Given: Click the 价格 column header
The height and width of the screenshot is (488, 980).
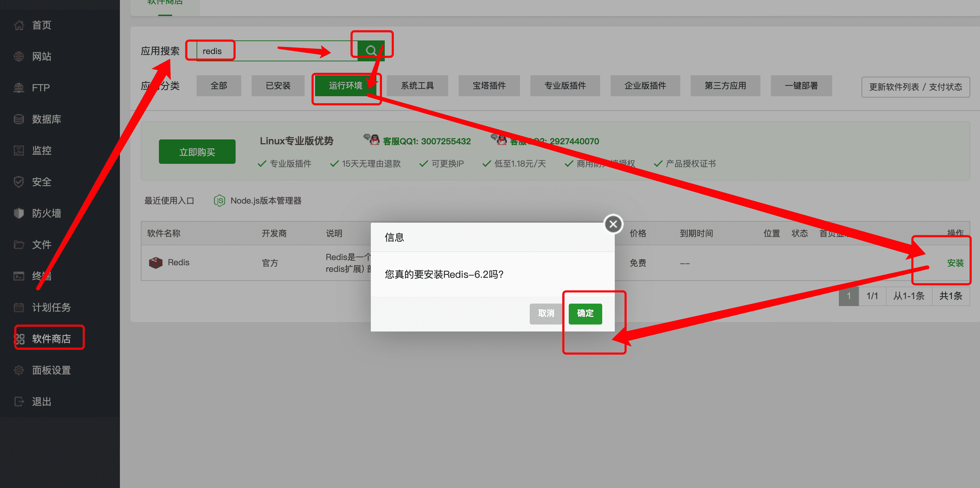Looking at the screenshot, I should [638, 233].
